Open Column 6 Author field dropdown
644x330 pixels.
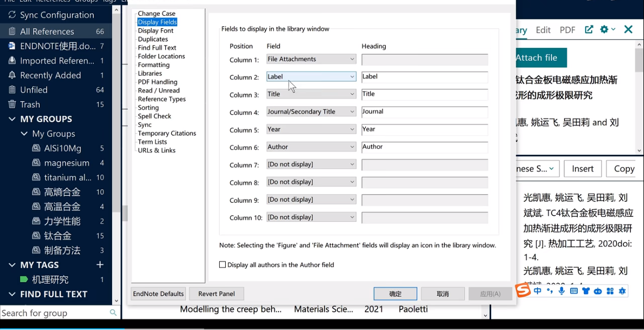pyautogui.click(x=311, y=147)
